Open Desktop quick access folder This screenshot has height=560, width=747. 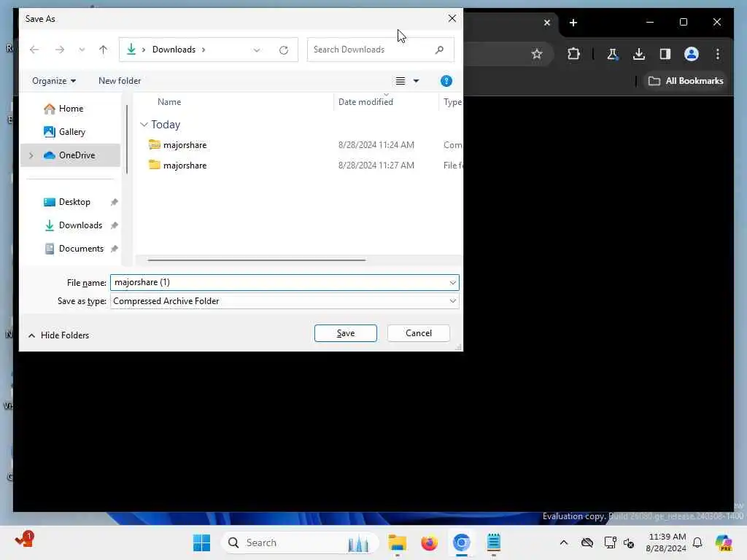click(74, 202)
